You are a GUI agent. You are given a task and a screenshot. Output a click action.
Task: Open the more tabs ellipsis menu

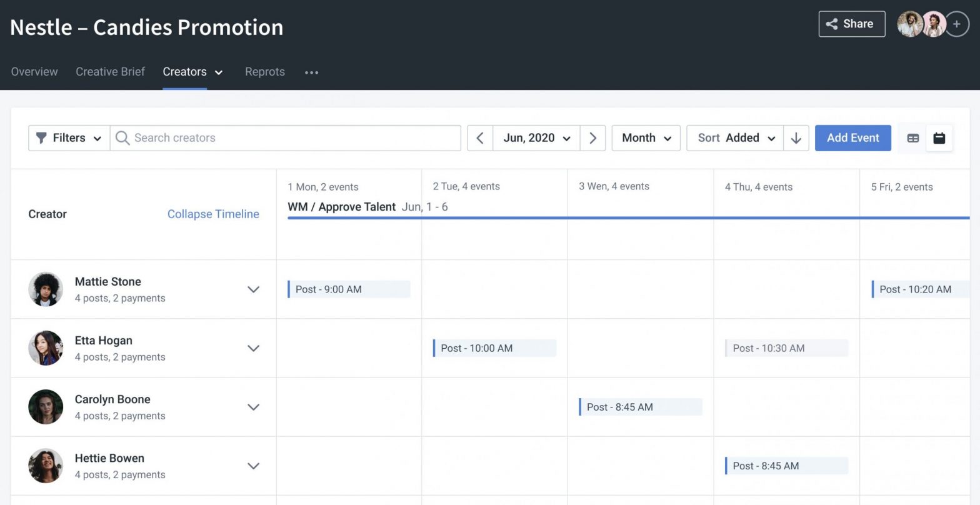point(311,72)
